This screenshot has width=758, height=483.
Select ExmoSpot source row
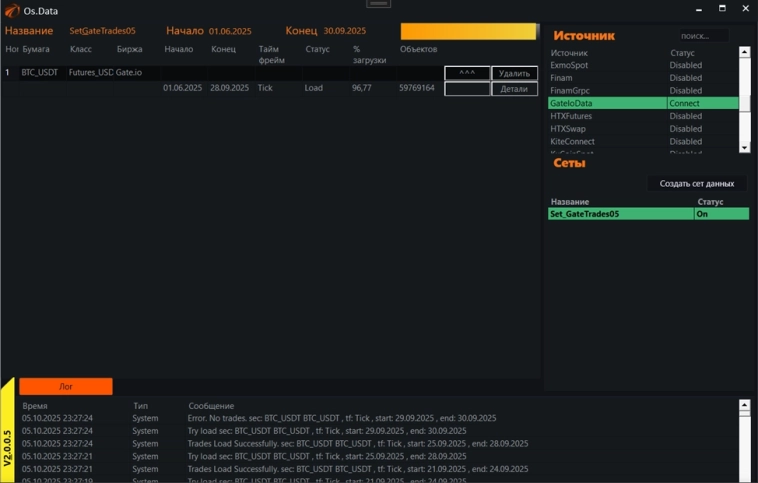point(643,65)
